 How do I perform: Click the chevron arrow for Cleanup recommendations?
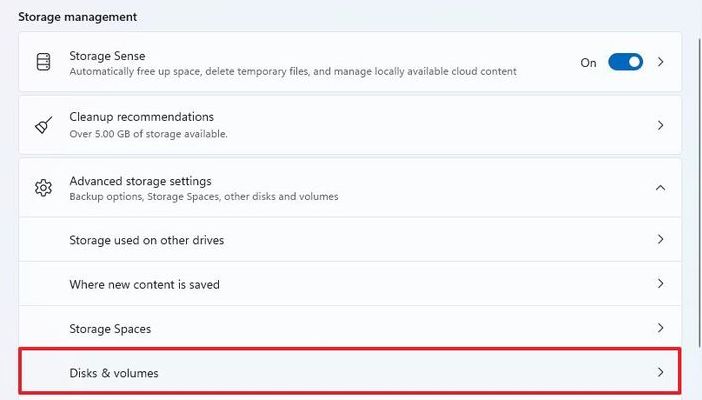[x=660, y=125]
